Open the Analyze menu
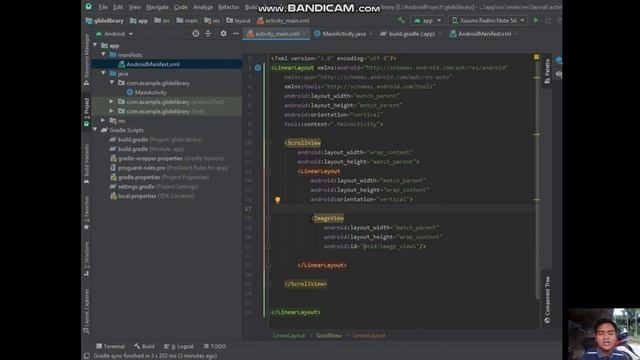This screenshot has width=640, height=360. click(203, 7)
